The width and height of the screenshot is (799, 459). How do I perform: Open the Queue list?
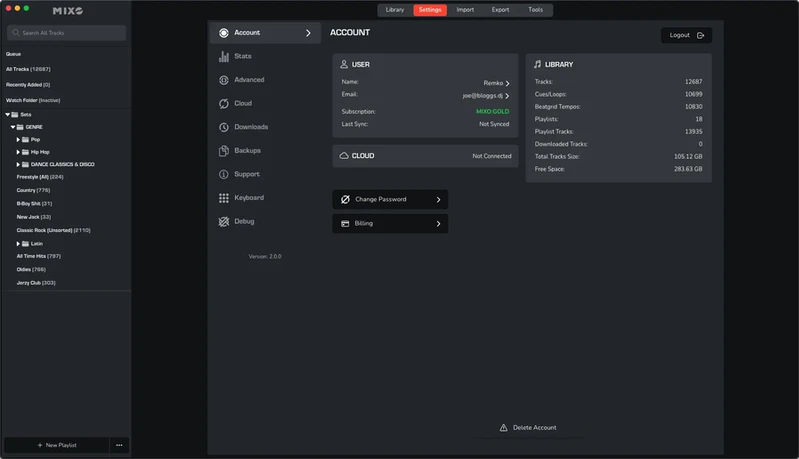click(x=13, y=54)
